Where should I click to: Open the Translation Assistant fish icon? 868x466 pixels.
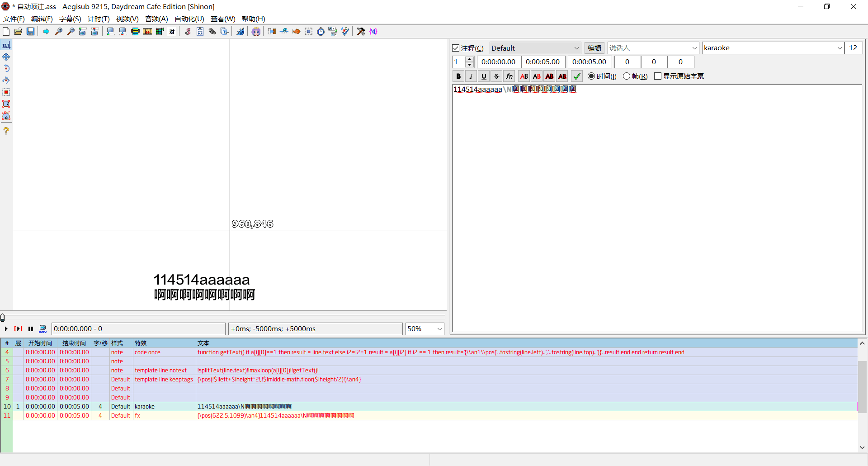296,31
